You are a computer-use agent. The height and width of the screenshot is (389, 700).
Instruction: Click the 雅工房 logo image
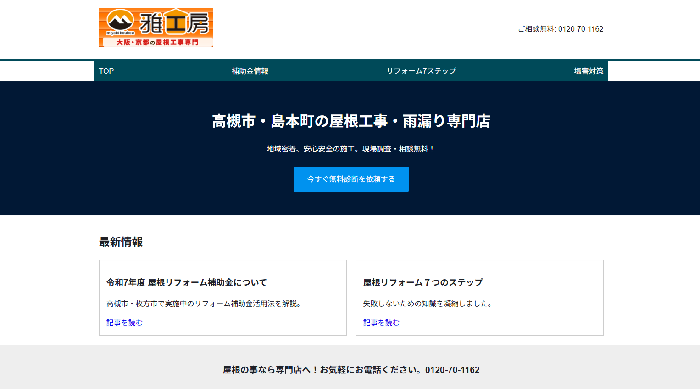click(x=156, y=27)
